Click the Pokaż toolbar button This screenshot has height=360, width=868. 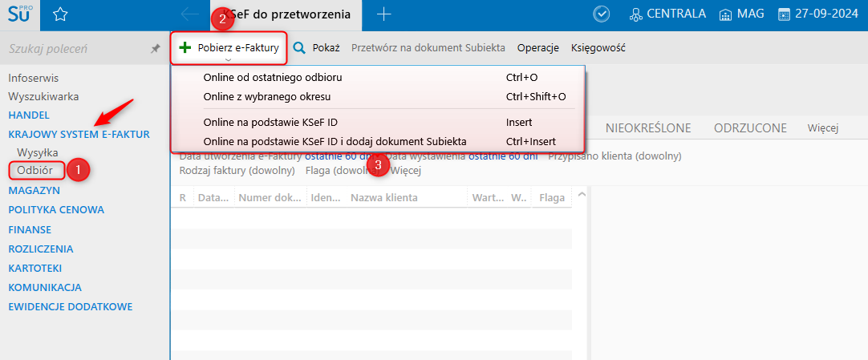tap(315, 47)
